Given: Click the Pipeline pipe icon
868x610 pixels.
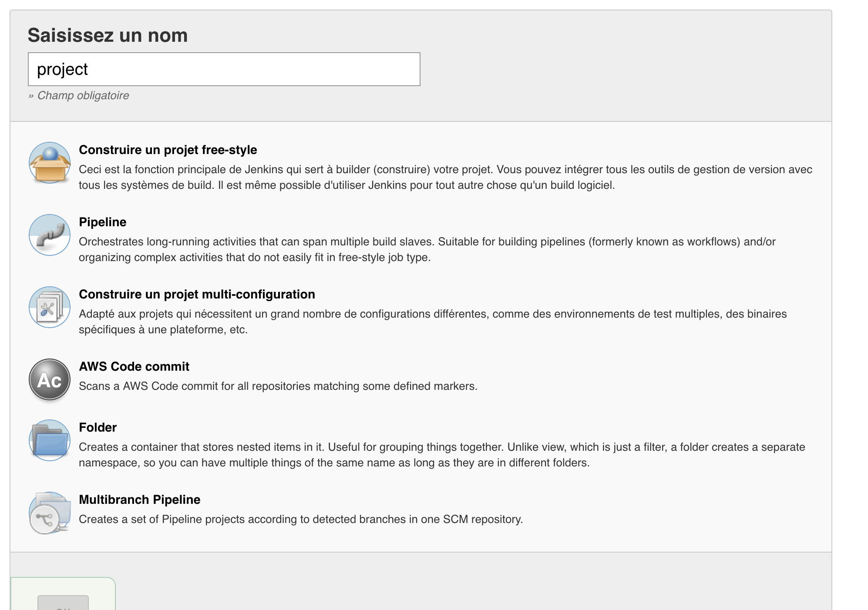Looking at the screenshot, I should click(x=50, y=235).
